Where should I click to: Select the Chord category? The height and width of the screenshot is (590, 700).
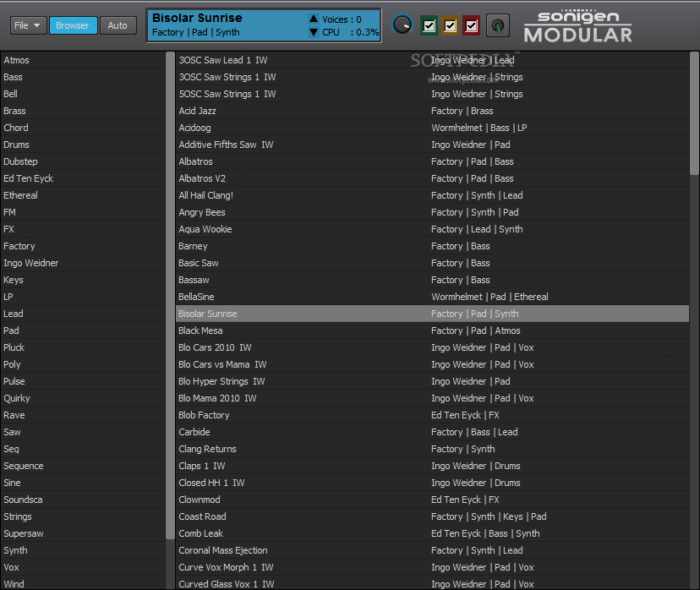(83, 128)
